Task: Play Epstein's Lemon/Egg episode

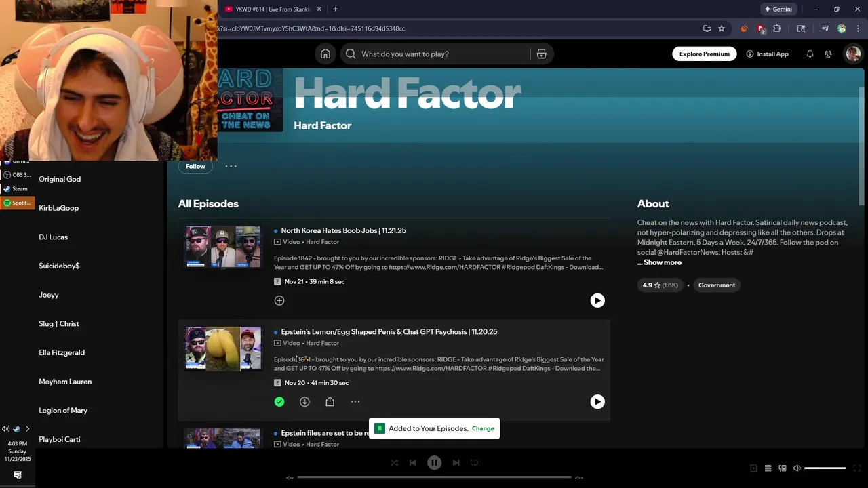Action: click(x=597, y=402)
